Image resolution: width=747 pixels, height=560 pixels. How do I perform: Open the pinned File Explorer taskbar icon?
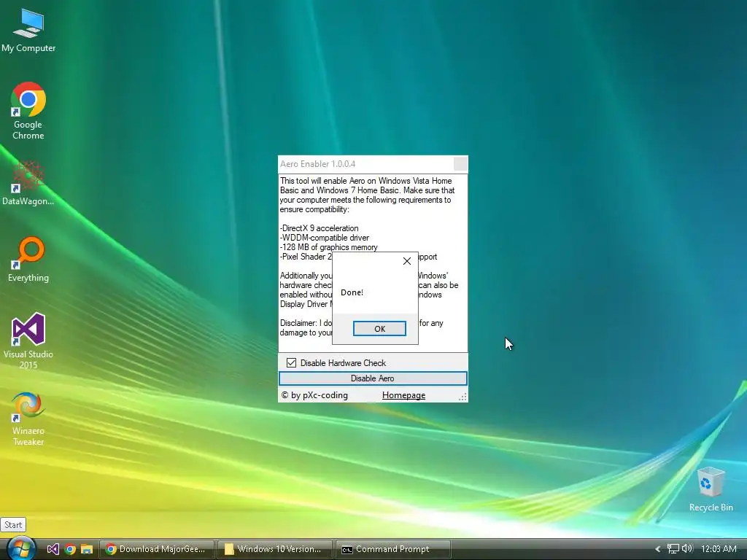coord(87,549)
